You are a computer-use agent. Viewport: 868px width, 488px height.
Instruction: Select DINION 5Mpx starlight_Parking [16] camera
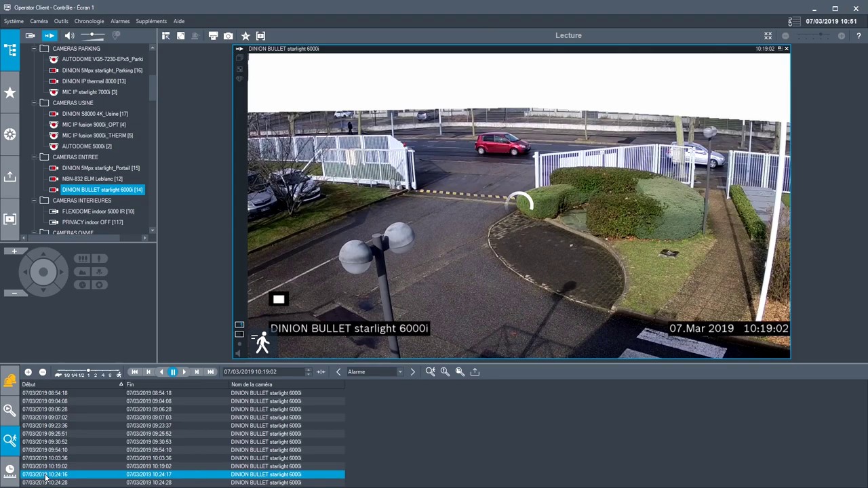click(x=102, y=70)
